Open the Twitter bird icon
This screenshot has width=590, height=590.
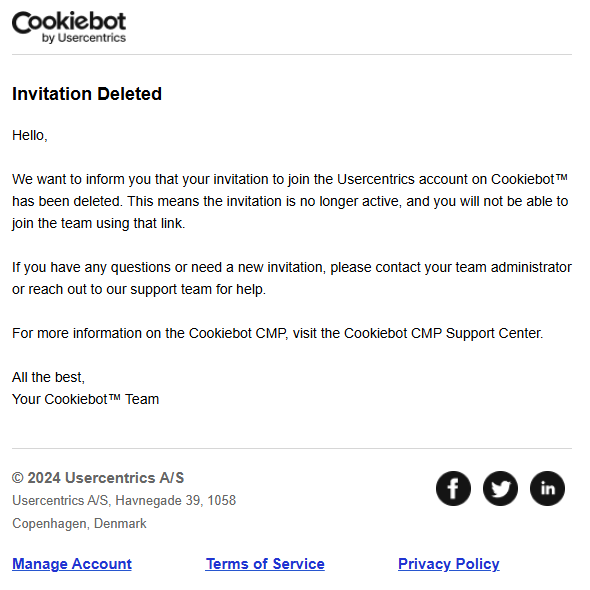[500, 488]
